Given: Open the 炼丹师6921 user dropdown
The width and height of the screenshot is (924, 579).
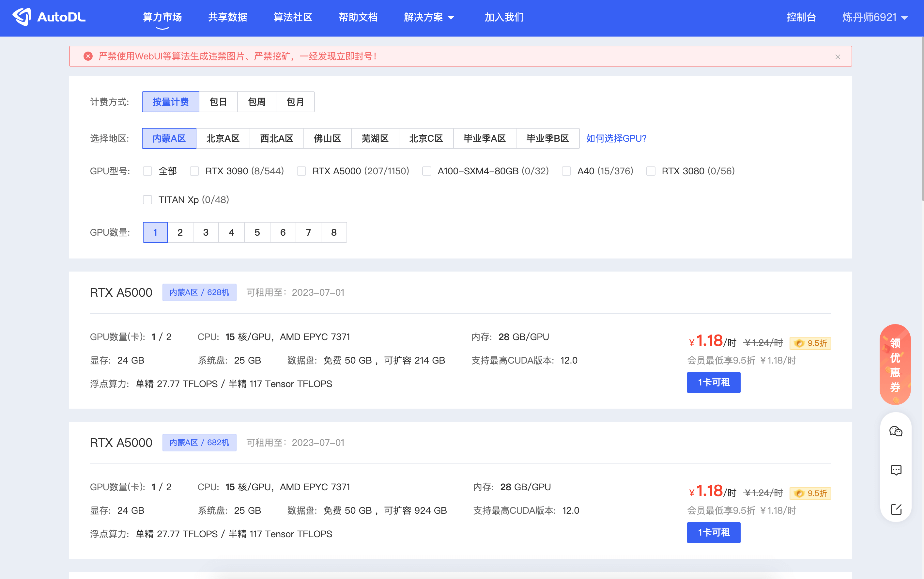Looking at the screenshot, I should [x=874, y=17].
